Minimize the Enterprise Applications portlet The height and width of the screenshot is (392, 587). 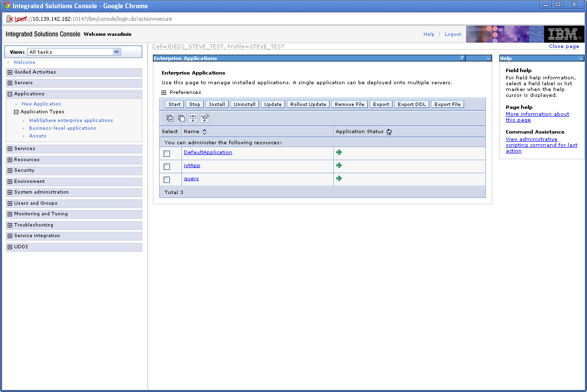(489, 58)
